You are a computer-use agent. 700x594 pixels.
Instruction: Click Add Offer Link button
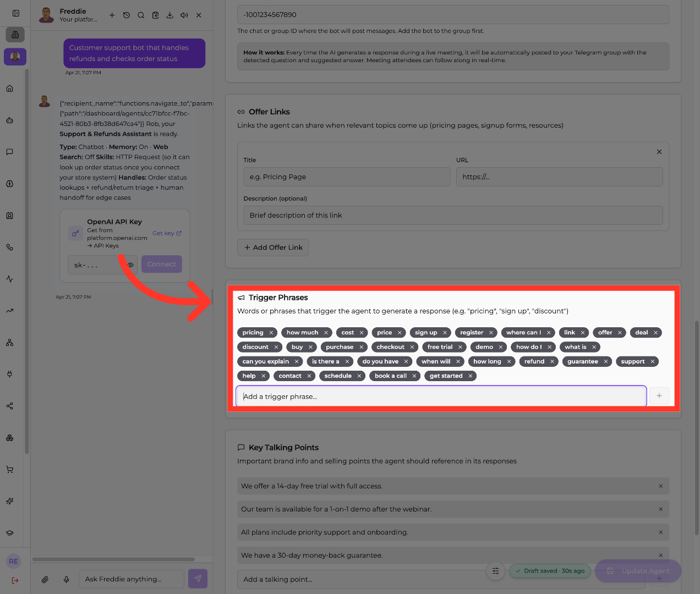[273, 248]
